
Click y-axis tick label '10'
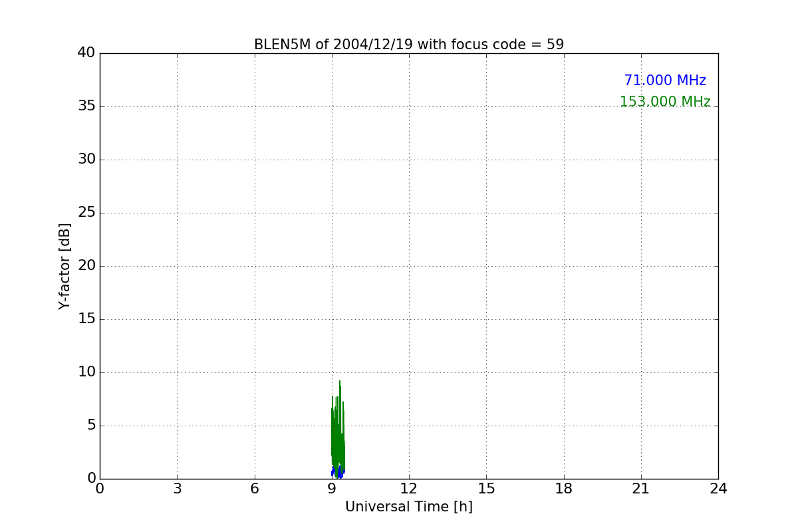86,372
